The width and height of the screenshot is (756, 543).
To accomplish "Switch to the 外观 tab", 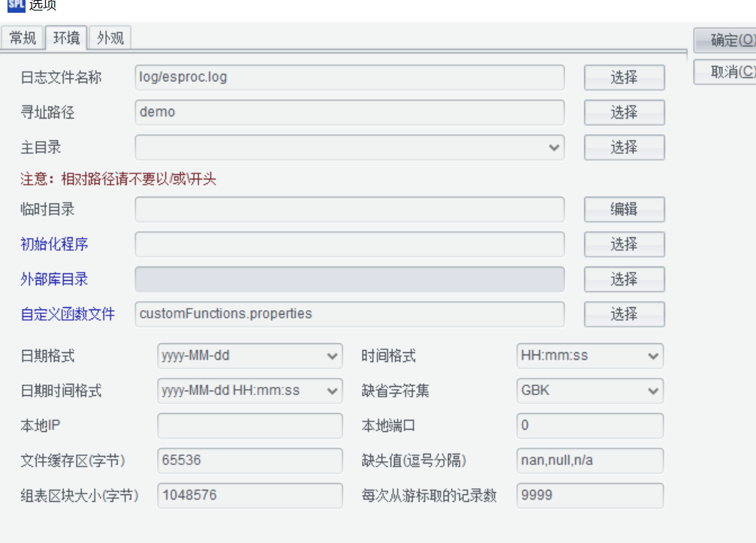I will (110, 38).
